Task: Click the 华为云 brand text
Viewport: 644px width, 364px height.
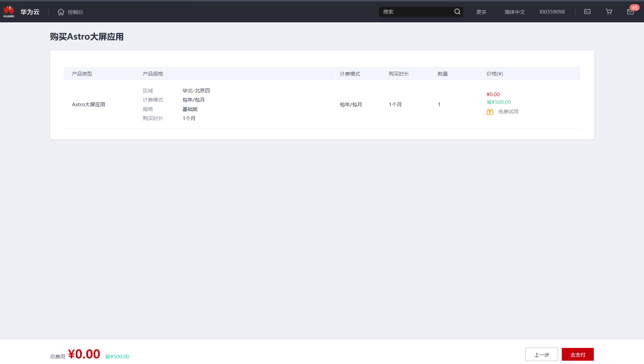Action: (x=30, y=12)
